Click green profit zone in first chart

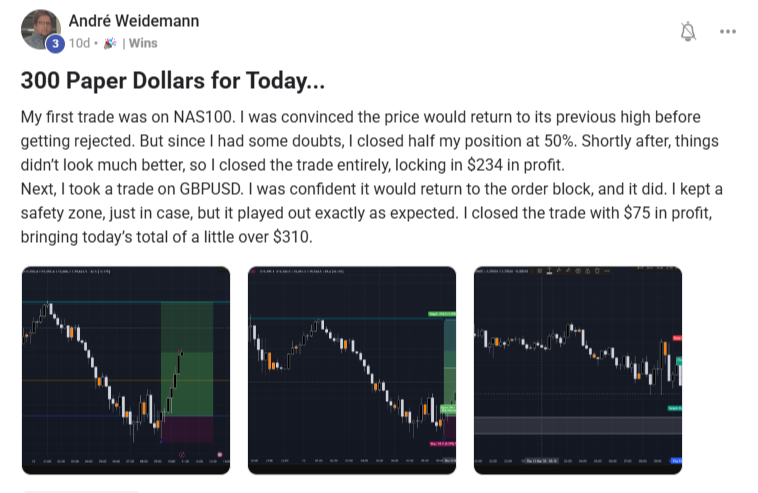coord(186,380)
